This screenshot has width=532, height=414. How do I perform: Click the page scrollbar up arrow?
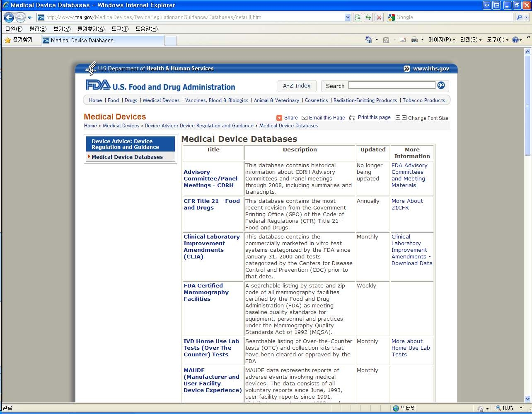coord(527,52)
